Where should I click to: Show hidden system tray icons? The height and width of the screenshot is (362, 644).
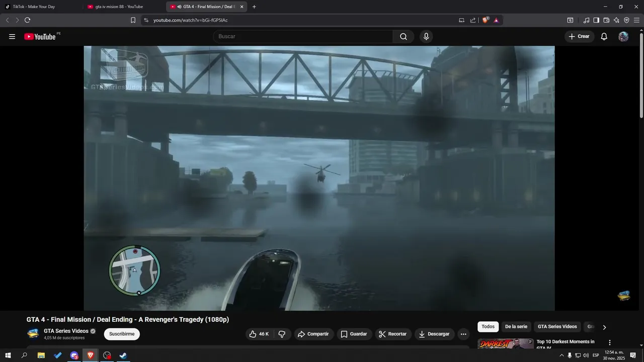click(561, 355)
